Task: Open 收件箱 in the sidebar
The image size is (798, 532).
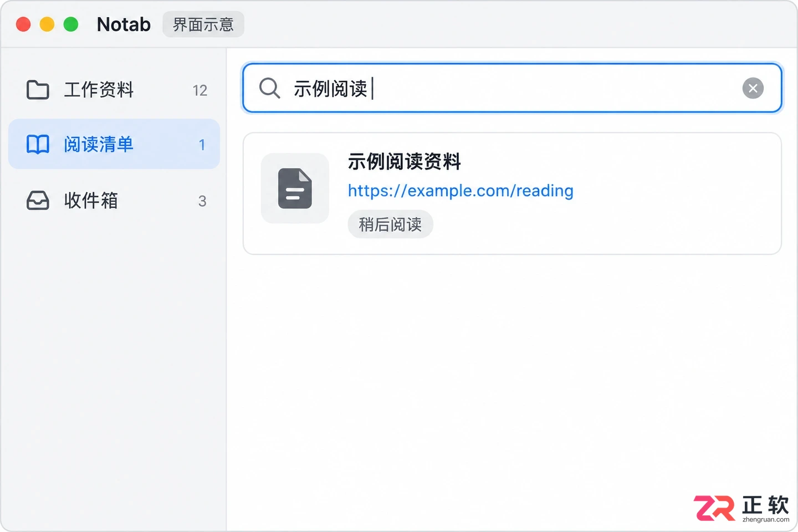Action: (114, 201)
